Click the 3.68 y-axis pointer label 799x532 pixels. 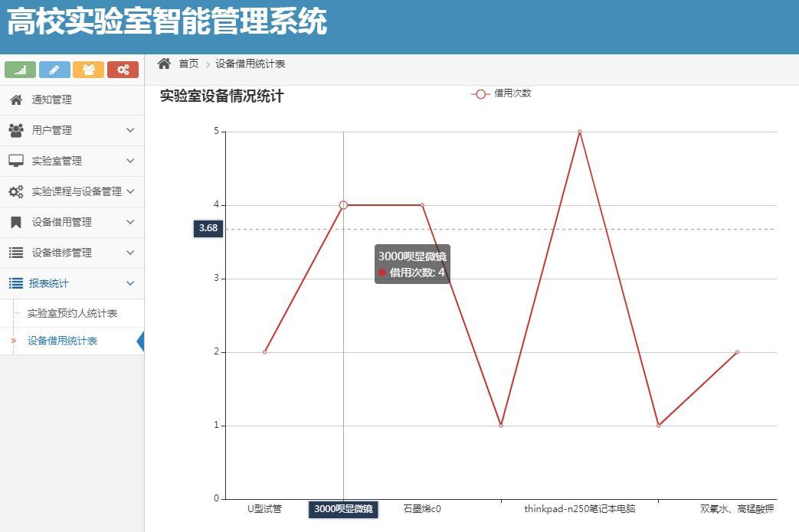(208, 229)
